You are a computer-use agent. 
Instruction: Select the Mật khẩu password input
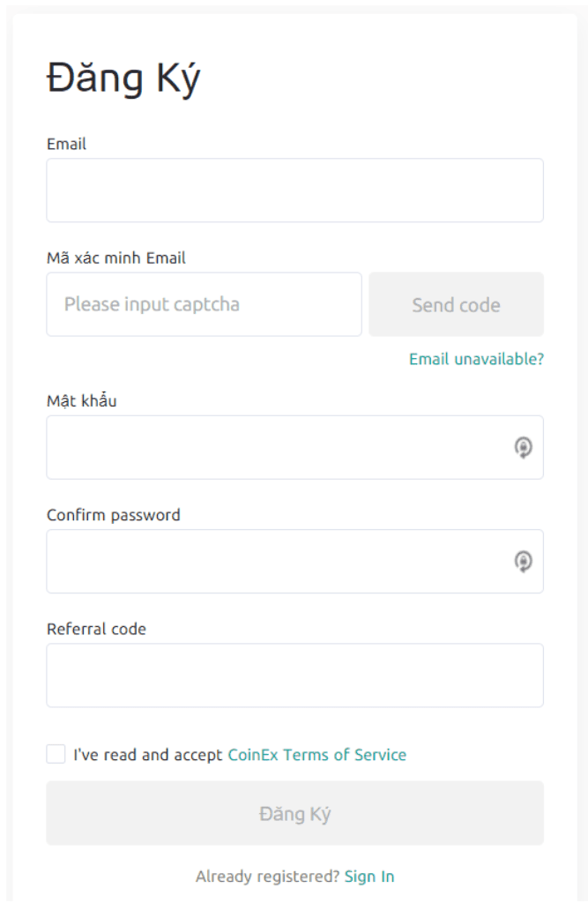[294, 447]
